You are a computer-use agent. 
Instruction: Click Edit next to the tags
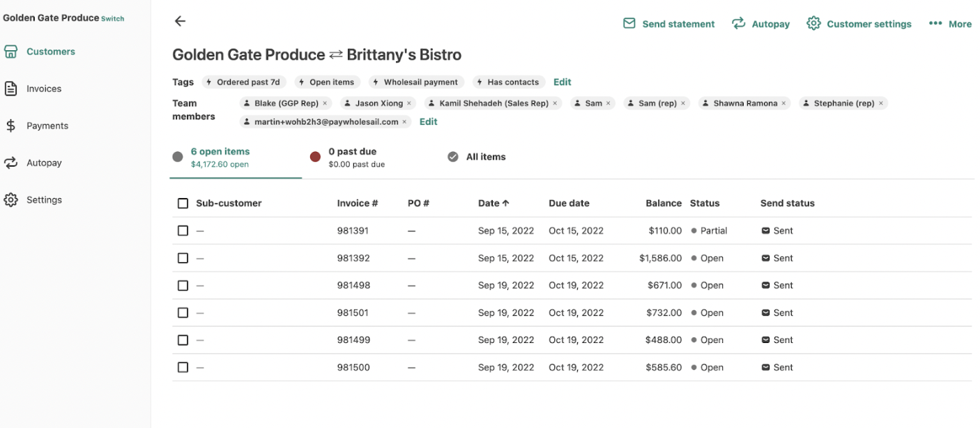click(562, 82)
